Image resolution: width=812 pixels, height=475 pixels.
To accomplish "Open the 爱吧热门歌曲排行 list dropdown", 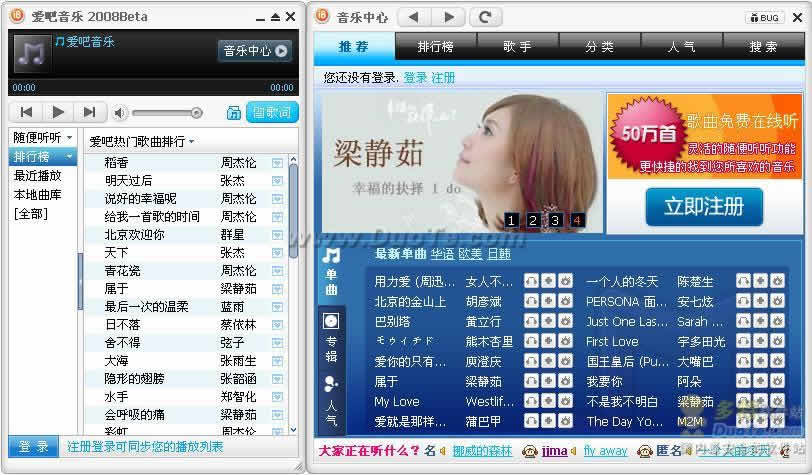I will (192, 141).
